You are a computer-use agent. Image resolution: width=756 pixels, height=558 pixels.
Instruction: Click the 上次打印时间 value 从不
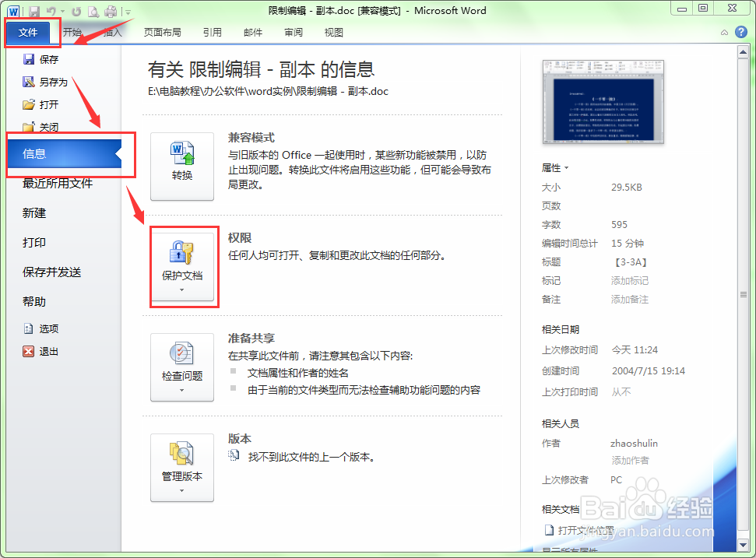click(621, 391)
